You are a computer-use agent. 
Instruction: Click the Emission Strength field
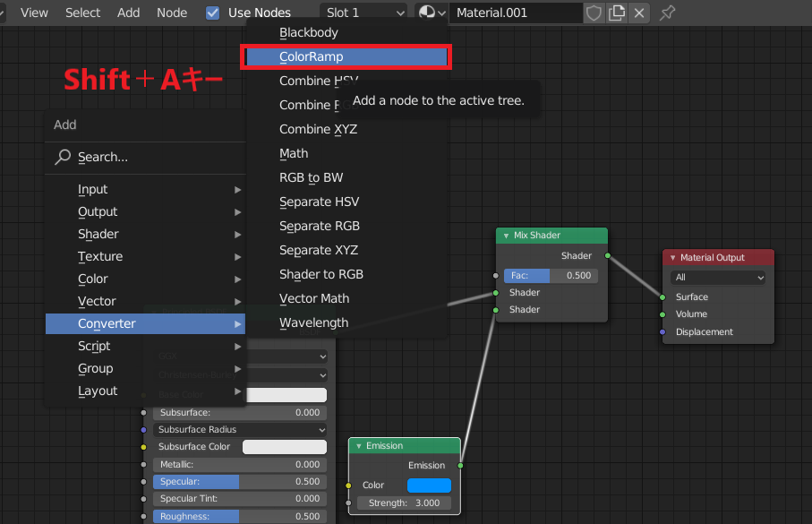[x=404, y=503]
